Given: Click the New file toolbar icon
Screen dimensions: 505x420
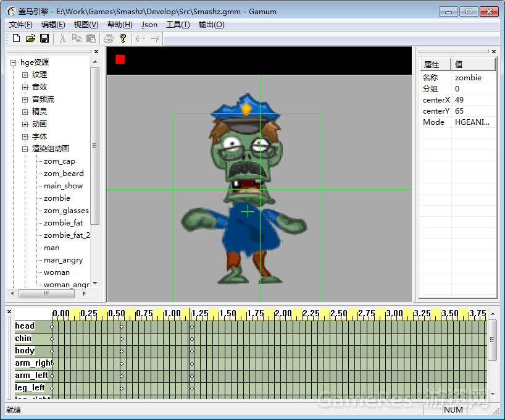Looking at the screenshot, I should [16, 38].
